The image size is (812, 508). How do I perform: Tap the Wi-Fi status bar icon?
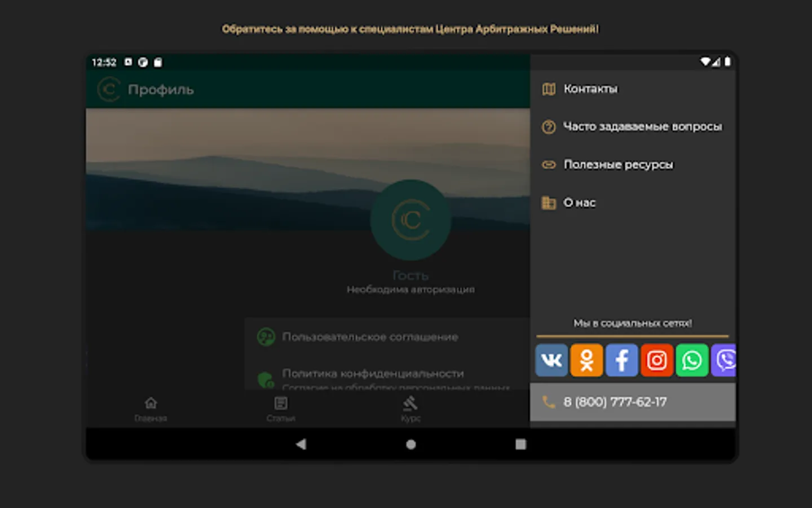(705, 62)
